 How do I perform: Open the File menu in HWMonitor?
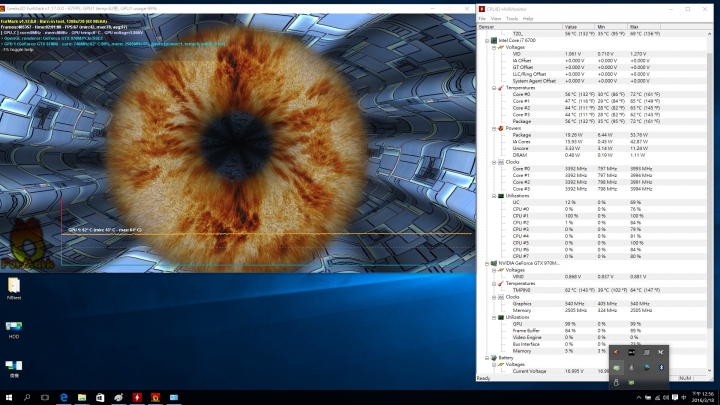tap(482, 18)
